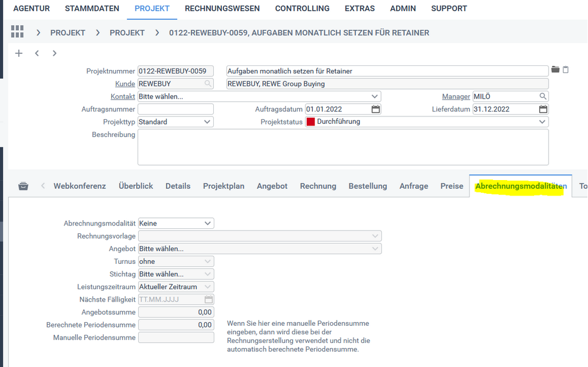Click the Manager label link
The image size is (588, 367).
[x=456, y=96]
